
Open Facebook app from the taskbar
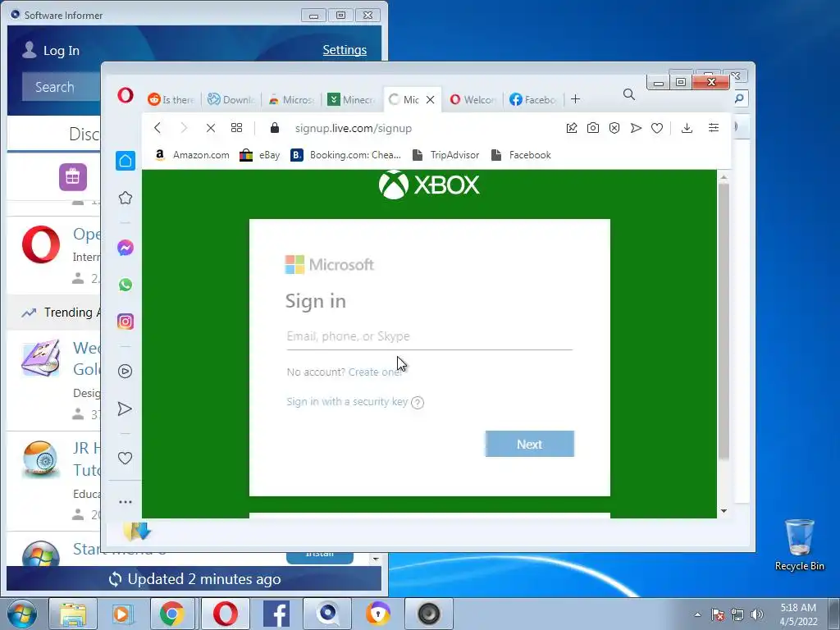276,614
